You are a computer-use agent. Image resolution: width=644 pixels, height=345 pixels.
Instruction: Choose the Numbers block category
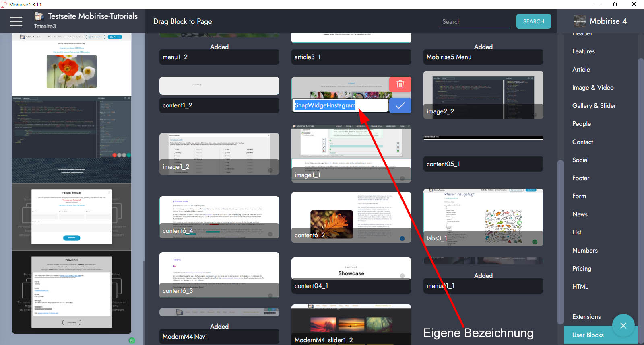(x=585, y=251)
